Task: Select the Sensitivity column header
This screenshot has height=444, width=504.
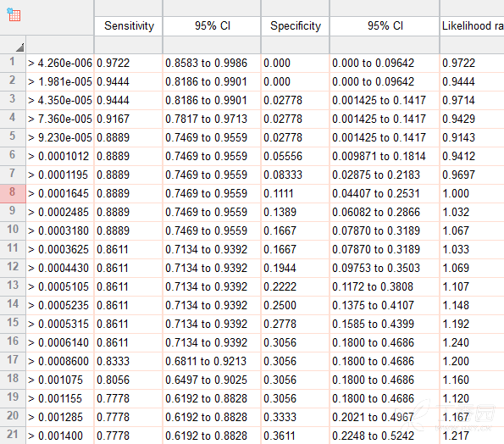Action: [129, 26]
